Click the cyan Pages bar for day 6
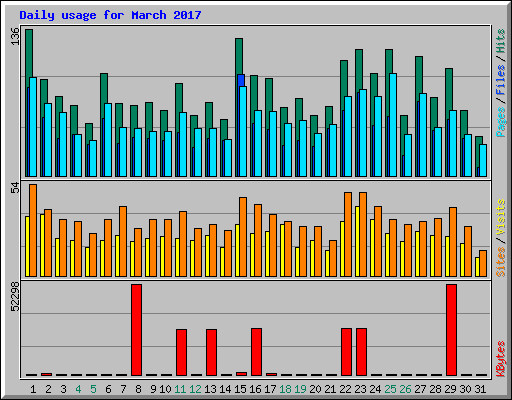512x400 pixels. [x=108, y=140]
